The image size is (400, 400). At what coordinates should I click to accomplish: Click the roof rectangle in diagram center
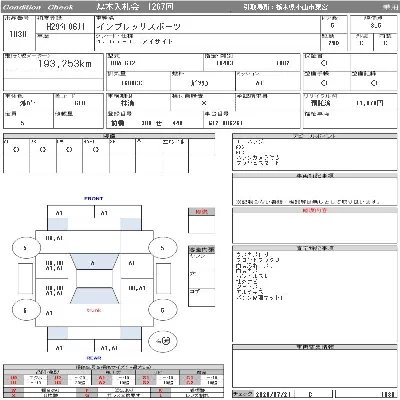94,279
